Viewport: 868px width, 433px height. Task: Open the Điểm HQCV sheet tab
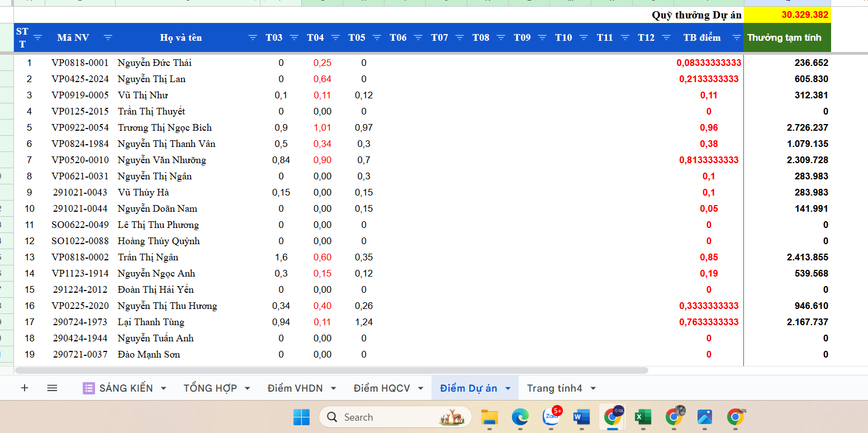tap(381, 388)
